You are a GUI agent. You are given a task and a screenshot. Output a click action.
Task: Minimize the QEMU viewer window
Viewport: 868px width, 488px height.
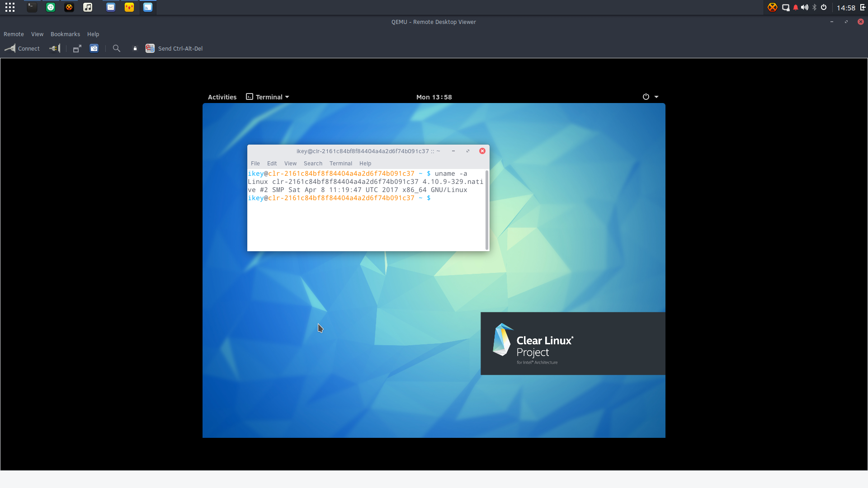point(832,22)
